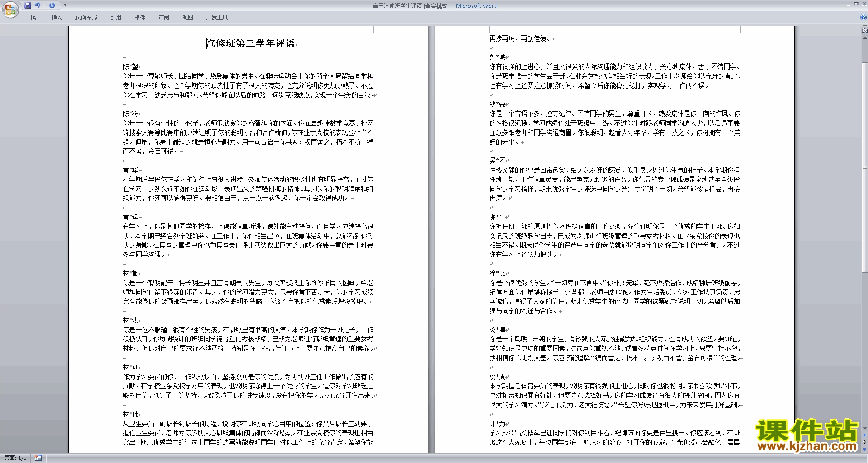Click the line 再接再厉，再创佳绩。
The width and height of the screenshot is (868, 463).
coord(520,38)
